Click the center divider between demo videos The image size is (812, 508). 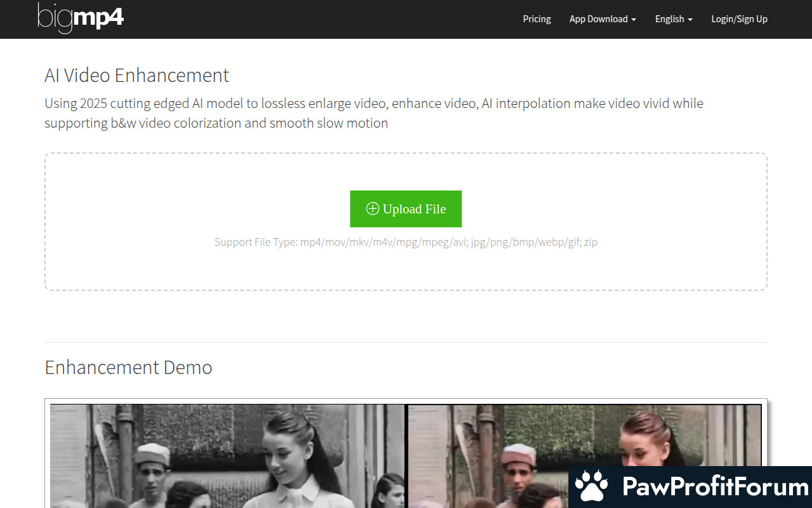point(406,456)
